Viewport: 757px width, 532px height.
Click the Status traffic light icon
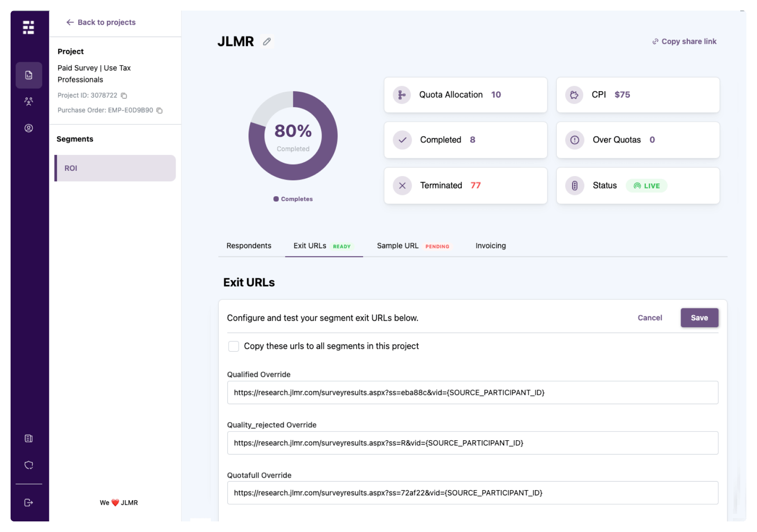pos(575,186)
